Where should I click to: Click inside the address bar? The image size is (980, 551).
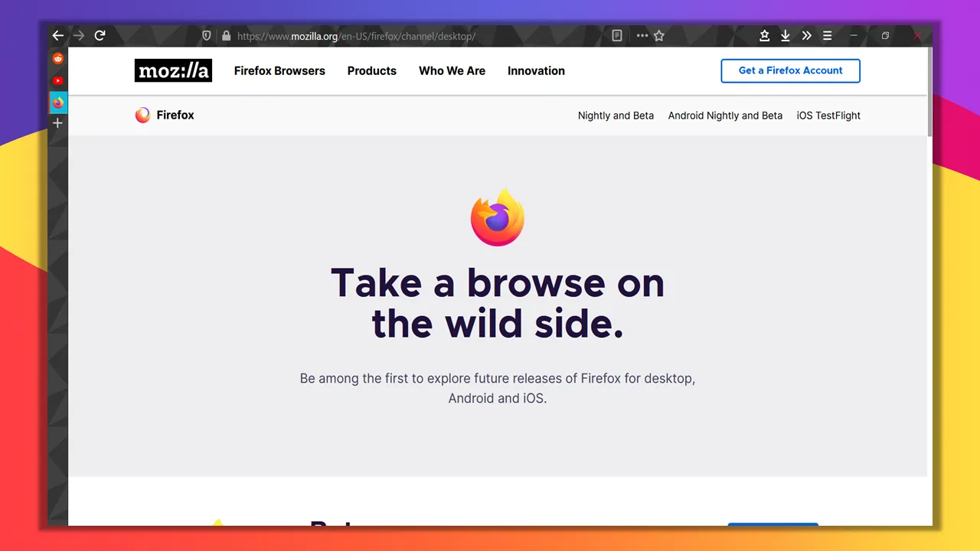point(383,35)
